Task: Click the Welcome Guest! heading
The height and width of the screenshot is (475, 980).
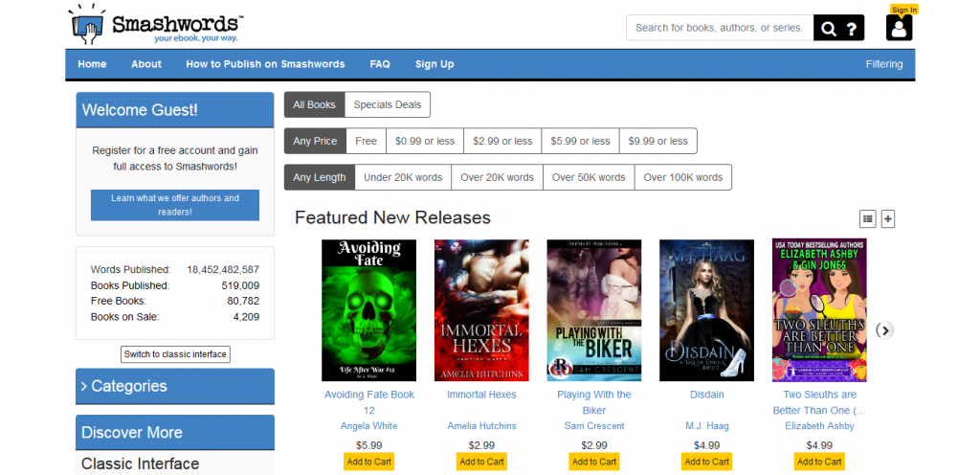Action: click(140, 110)
